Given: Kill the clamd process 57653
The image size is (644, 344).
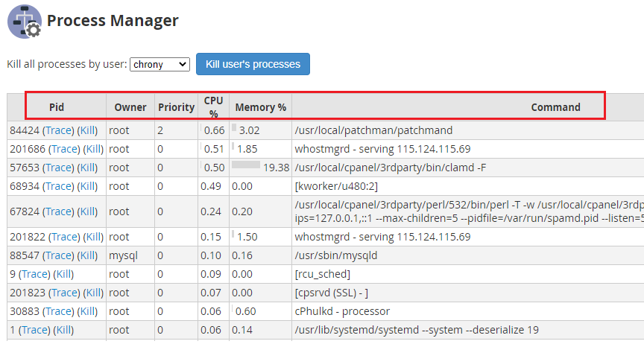Looking at the screenshot, I should tap(88, 168).
